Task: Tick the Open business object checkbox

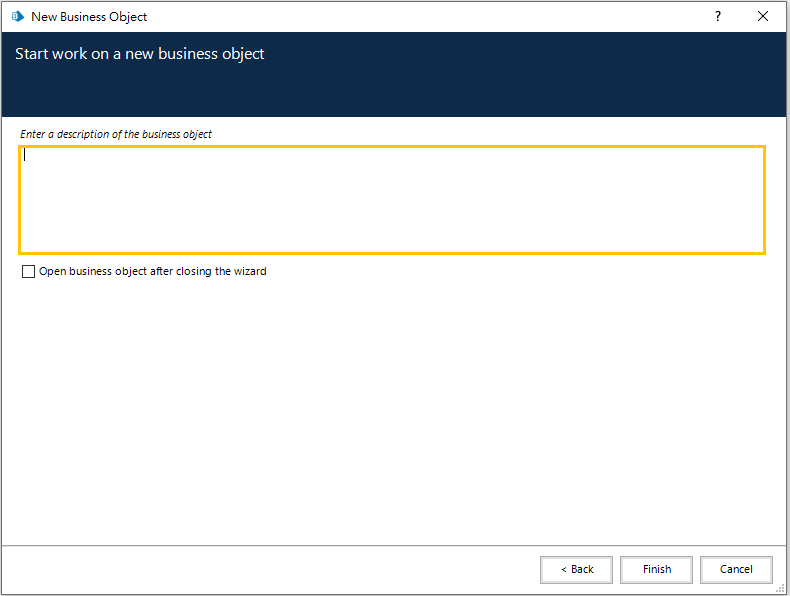Action: pos(28,272)
